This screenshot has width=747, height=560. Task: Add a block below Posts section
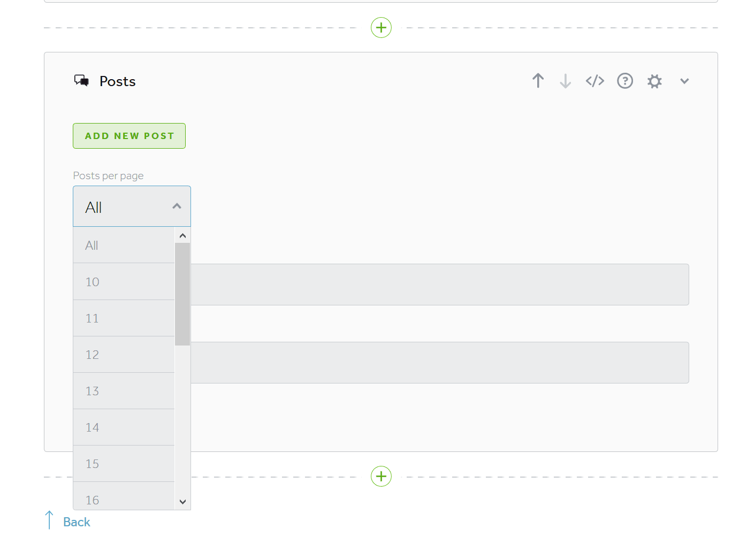click(x=381, y=476)
